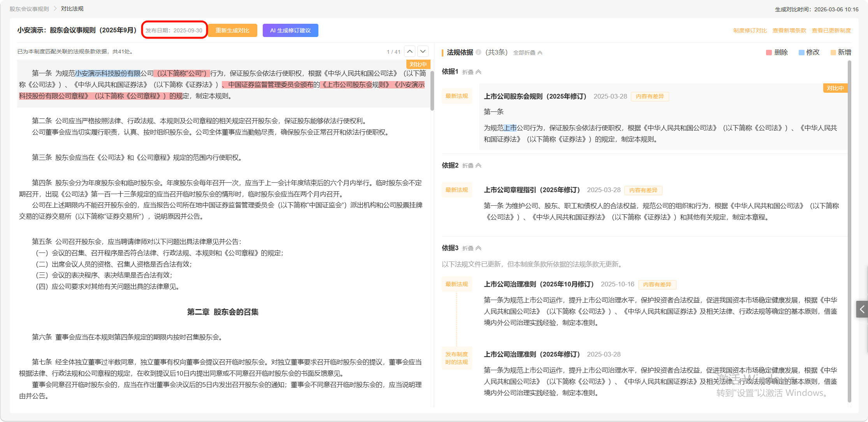Click the red 删除 legend swatch
This screenshot has height=422, width=868.
tap(769, 53)
